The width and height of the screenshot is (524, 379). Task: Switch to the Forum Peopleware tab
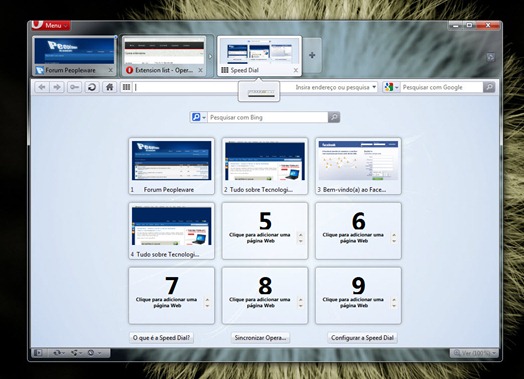pos(74,56)
